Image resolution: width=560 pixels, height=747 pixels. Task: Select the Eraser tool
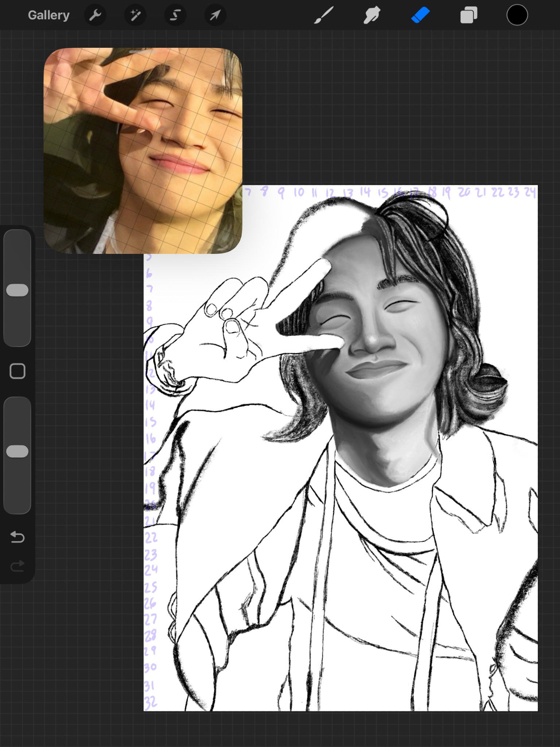point(420,15)
